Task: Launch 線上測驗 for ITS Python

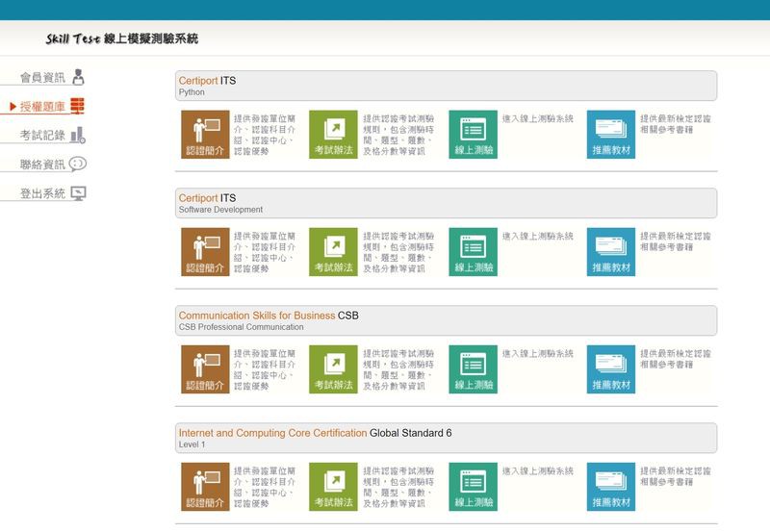Action: click(x=473, y=135)
